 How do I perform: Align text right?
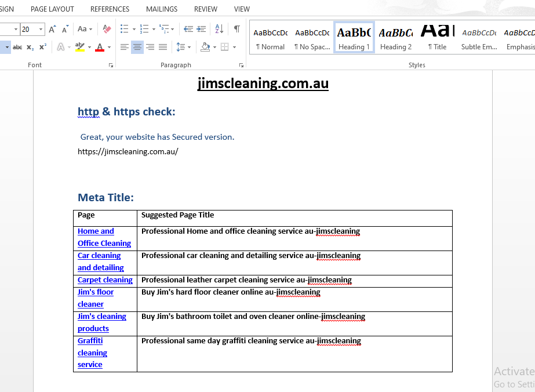(x=150, y=47)
